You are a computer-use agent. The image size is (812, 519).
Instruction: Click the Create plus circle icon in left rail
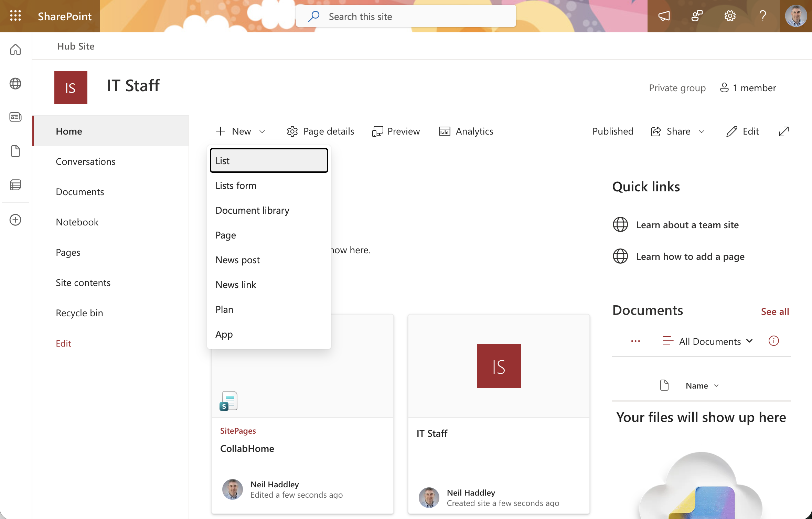[x=15, y=220]
